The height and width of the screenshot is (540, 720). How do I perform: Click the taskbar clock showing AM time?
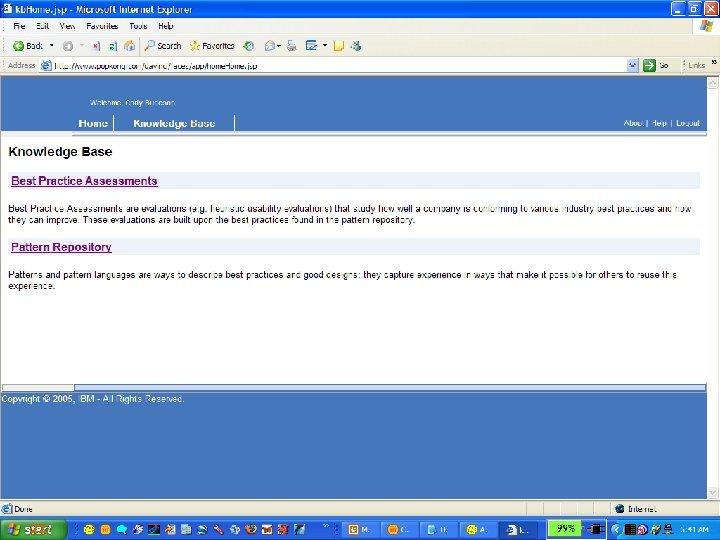693,530
